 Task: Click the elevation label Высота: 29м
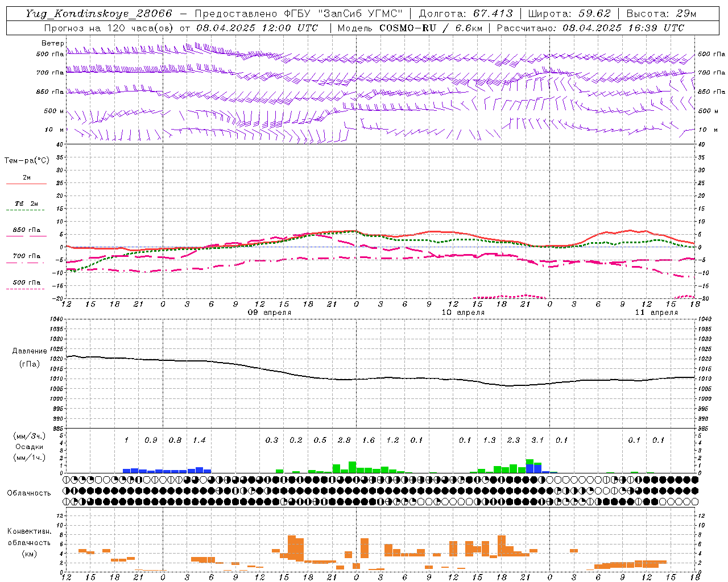coord(661,14)
